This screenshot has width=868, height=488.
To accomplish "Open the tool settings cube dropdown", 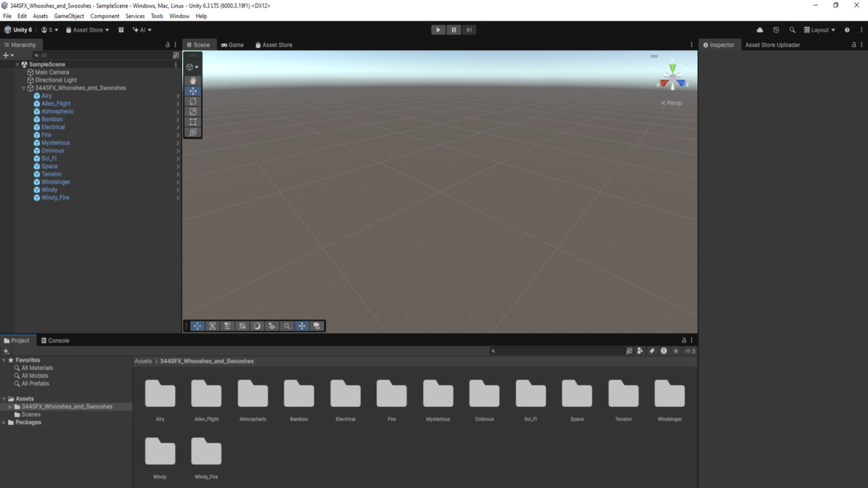I will click(x=193, y=67).
